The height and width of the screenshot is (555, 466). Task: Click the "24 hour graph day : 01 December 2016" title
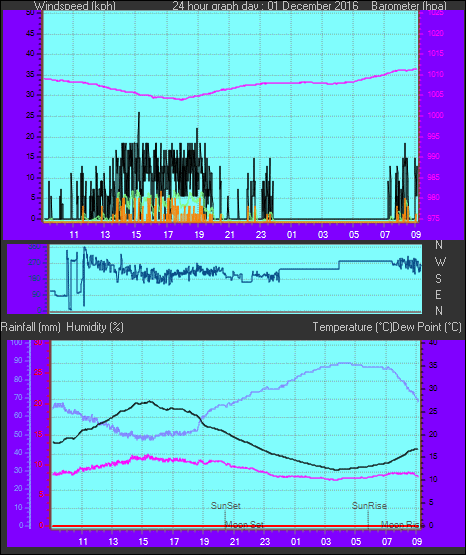coord(265,6)
